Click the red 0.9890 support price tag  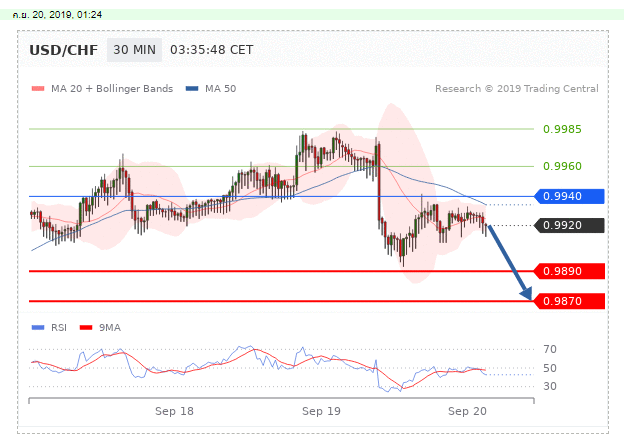tap(569, 271)
